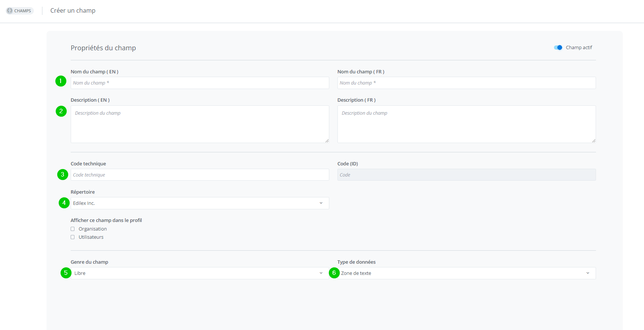644x330 pixels.
Task: Click the Code technique input field
Action: tap(200, 175)
